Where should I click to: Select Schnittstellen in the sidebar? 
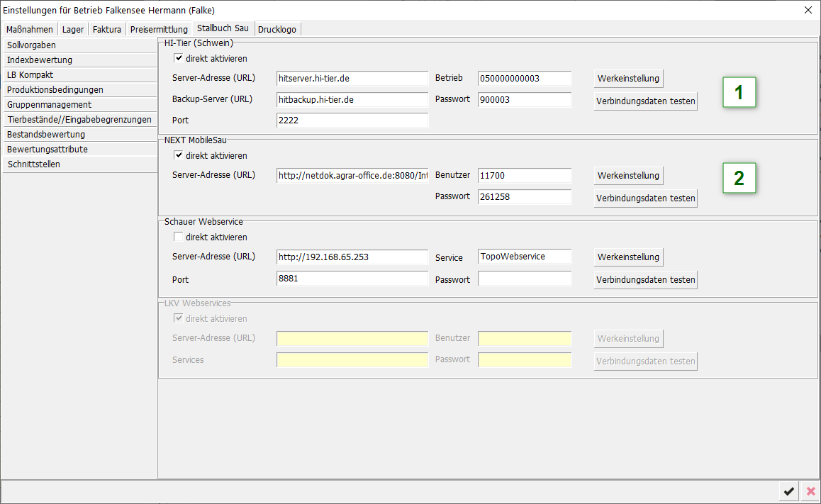(x=79, y=164)
